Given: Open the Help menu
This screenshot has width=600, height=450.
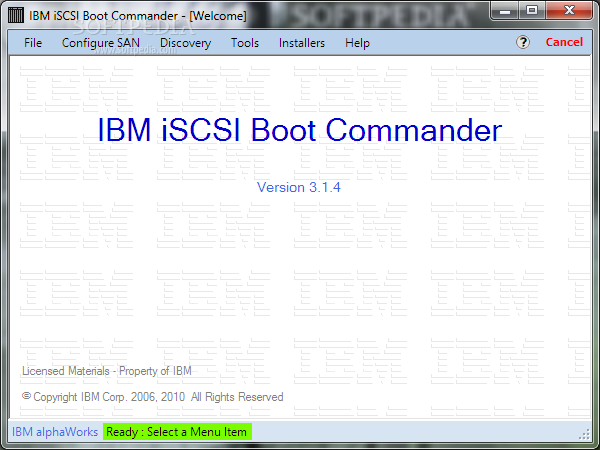Looking at the screenshot, I should [357, 43].
